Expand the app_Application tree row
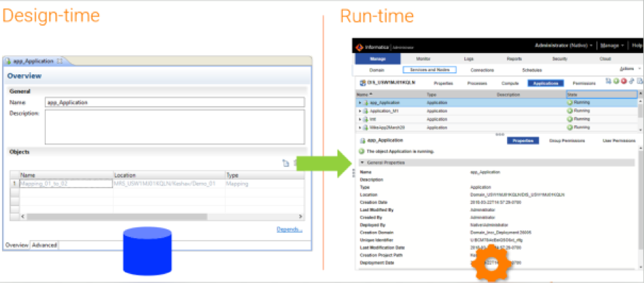Image resolution: width=644 pixels, height=283 pixels. coord(360,103)
